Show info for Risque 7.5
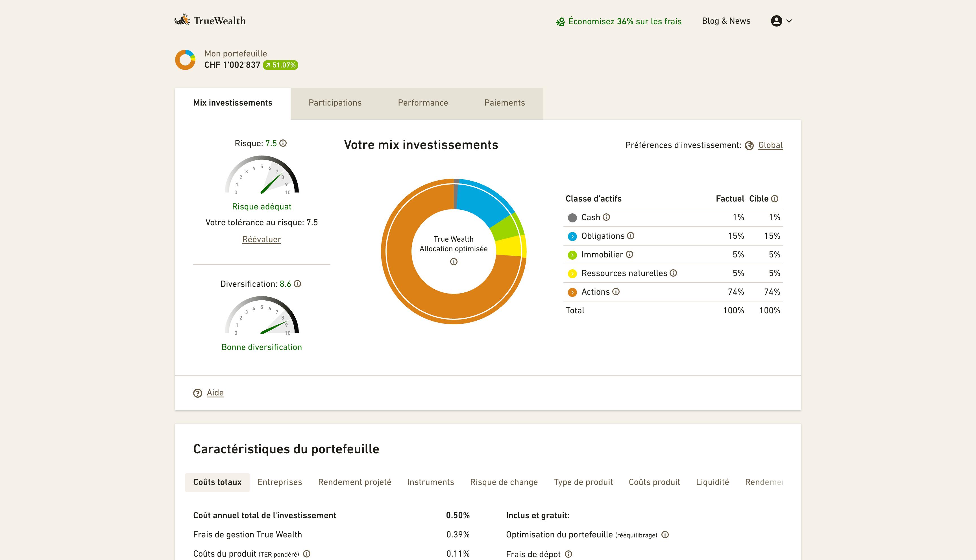The height and width of the screenshot is (560, 976). 283,143
